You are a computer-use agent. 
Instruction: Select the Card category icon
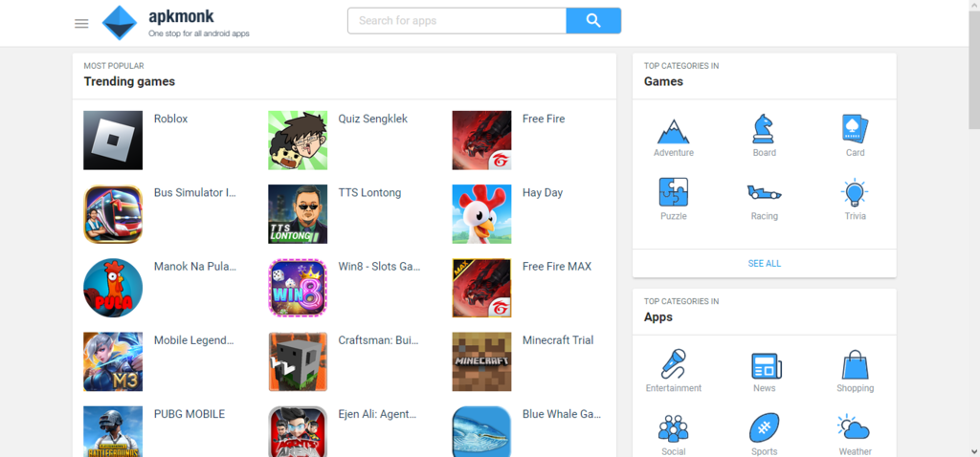[855, 129]
